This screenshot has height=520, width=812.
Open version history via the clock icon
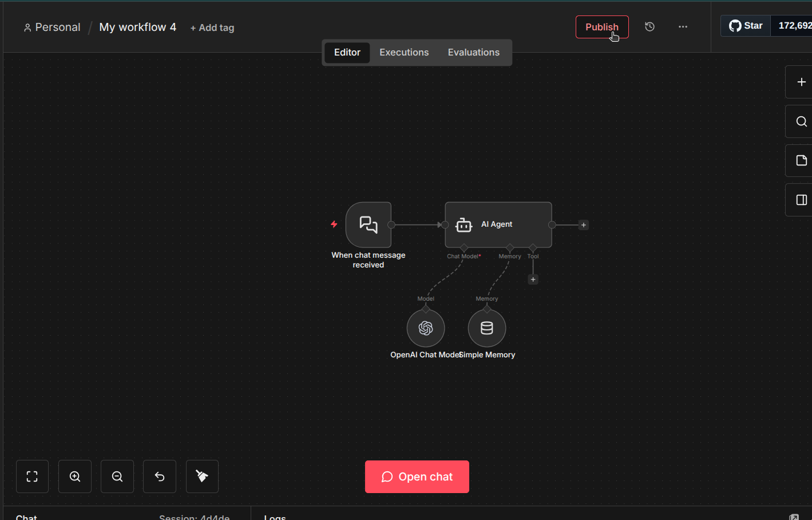pyautogui.click(x=649, y=26)
